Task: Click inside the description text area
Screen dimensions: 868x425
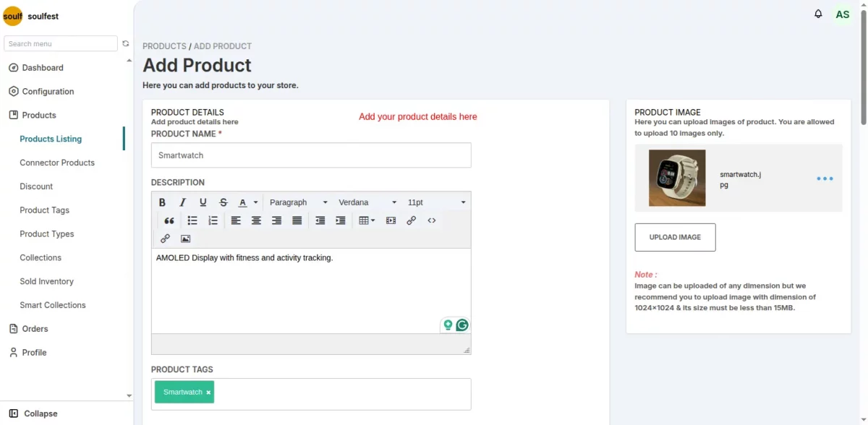Action: (x=311, y=291)
